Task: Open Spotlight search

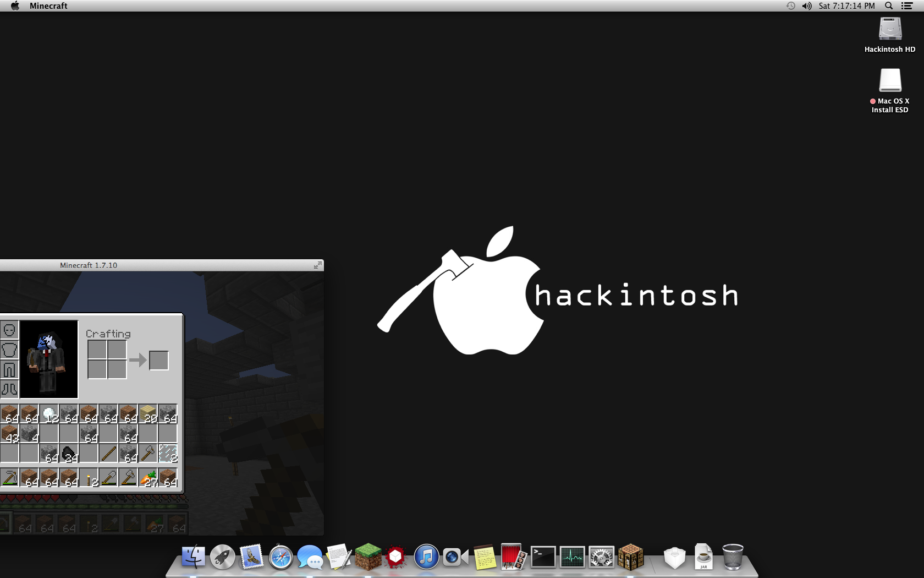Action: pos(889,6)
